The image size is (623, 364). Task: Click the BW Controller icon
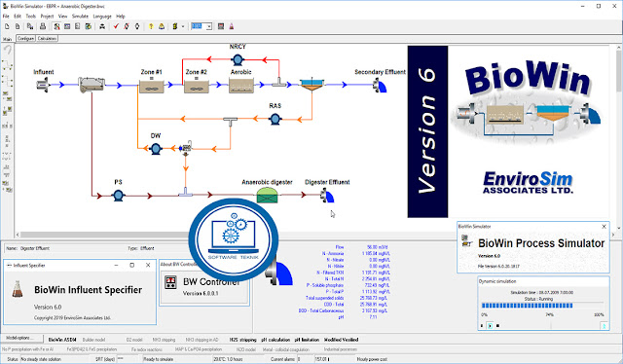pos(170,282)
